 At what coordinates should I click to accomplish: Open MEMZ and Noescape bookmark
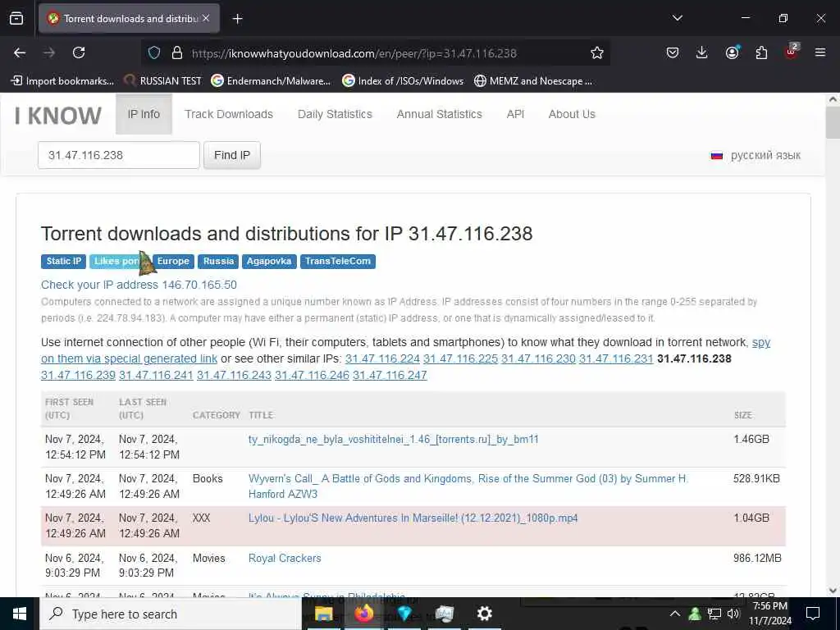tap(533, 81)
